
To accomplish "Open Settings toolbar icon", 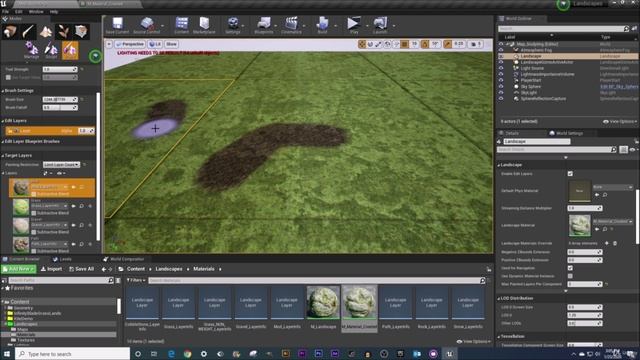I will coord(233,25).
